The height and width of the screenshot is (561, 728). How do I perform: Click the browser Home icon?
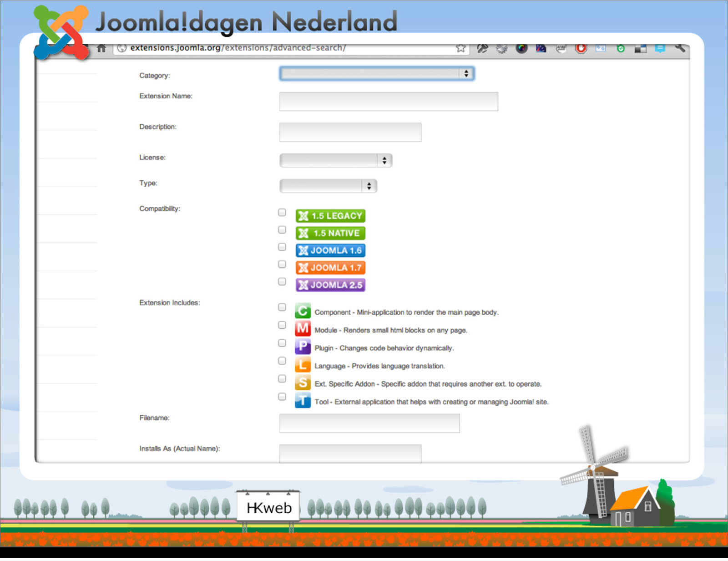point(101,48)
